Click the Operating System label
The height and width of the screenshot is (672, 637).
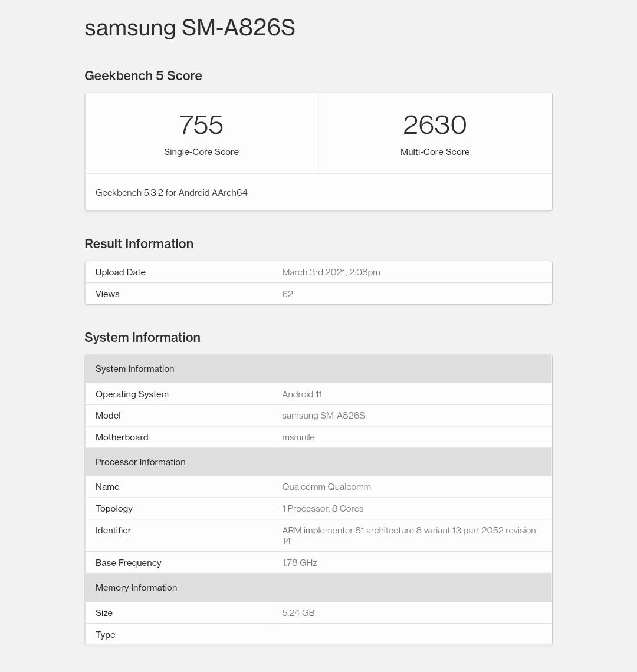point(132,394)
